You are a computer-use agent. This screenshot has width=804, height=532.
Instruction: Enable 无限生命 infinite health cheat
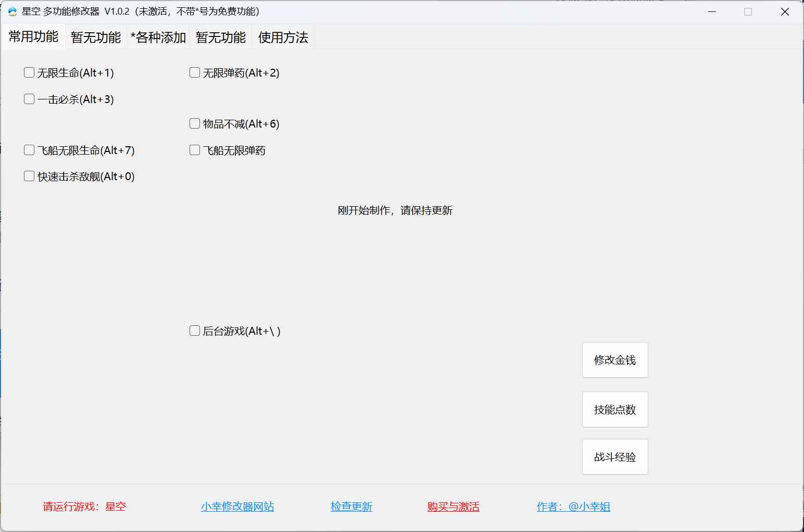(x=29, y=72)
